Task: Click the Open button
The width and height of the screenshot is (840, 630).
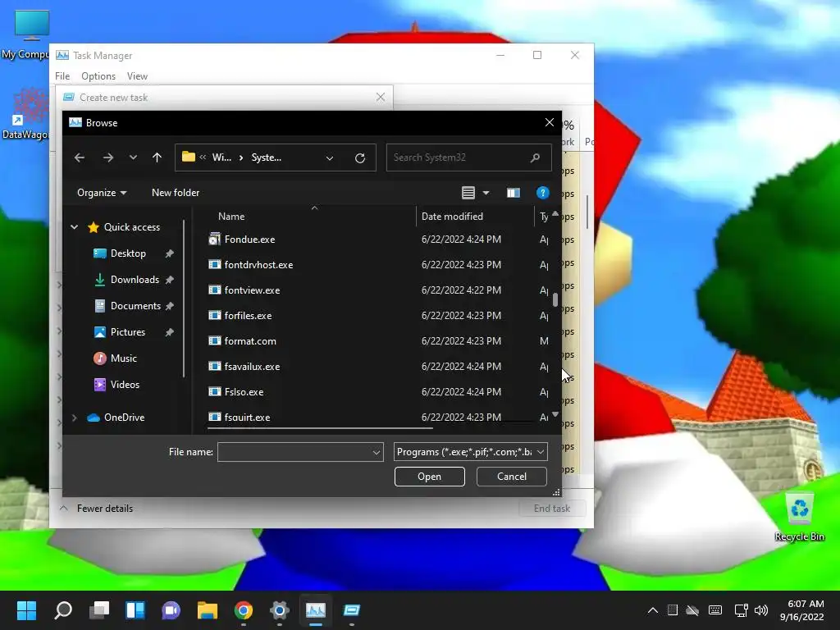Action: pyautogui.click(x=429, y=477)
